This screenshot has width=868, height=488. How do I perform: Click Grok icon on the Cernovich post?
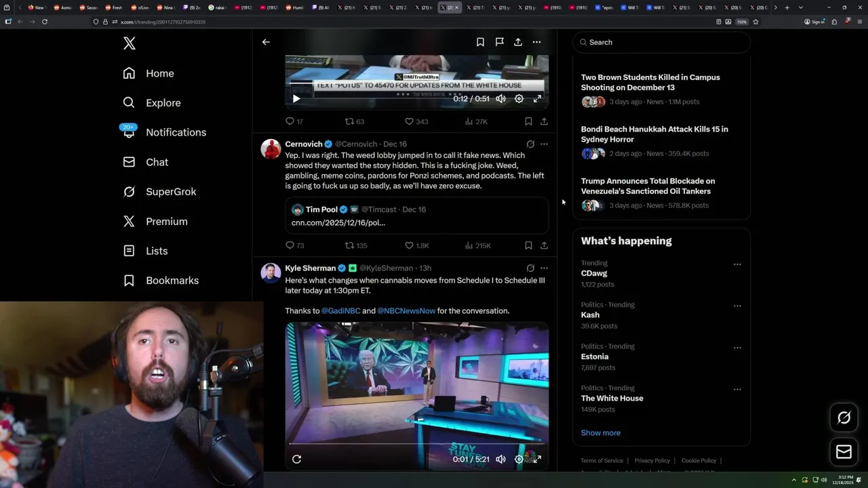click(530, 144)
